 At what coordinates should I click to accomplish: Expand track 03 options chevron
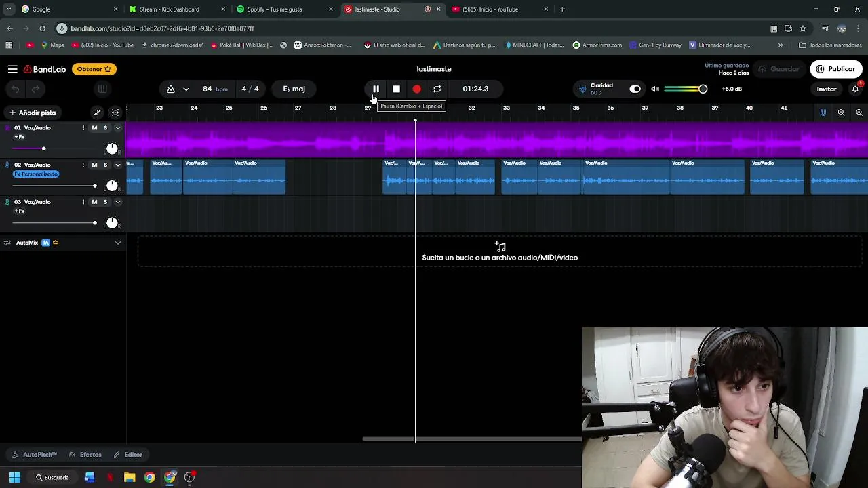click(x=117, y=202)
